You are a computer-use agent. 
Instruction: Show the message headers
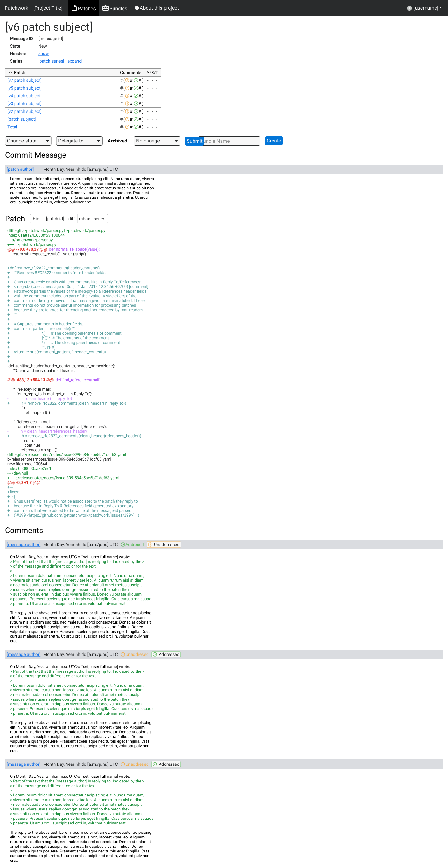pyautogui.click(x=43, y=53)
